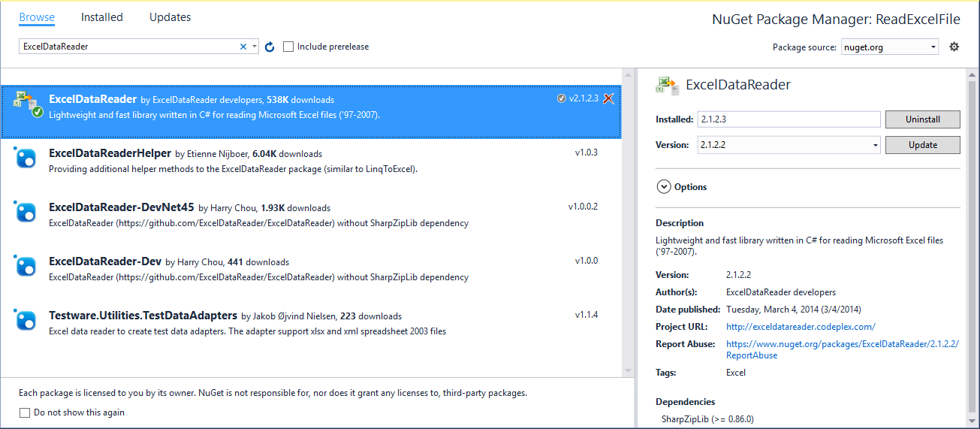Select the ExcelDataReader-Dev package title
Screen dimensions: 980x429
click(105, 261)
